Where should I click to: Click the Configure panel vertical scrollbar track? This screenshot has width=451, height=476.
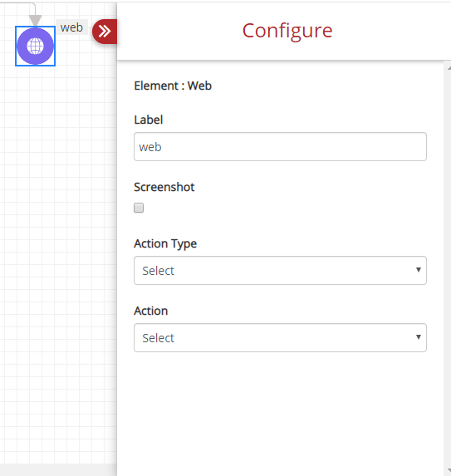[x=448, y=267]
